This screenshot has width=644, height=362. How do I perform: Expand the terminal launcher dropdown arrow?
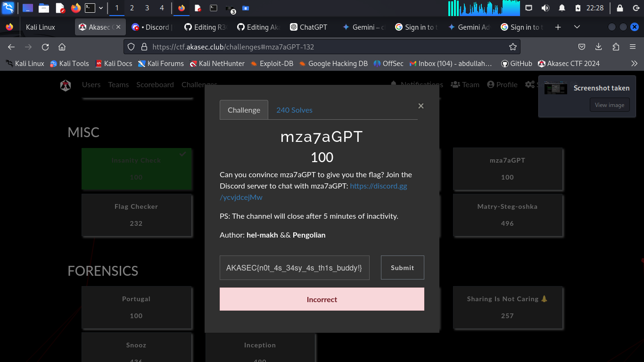pyautogui.click(x=101, y=8)
